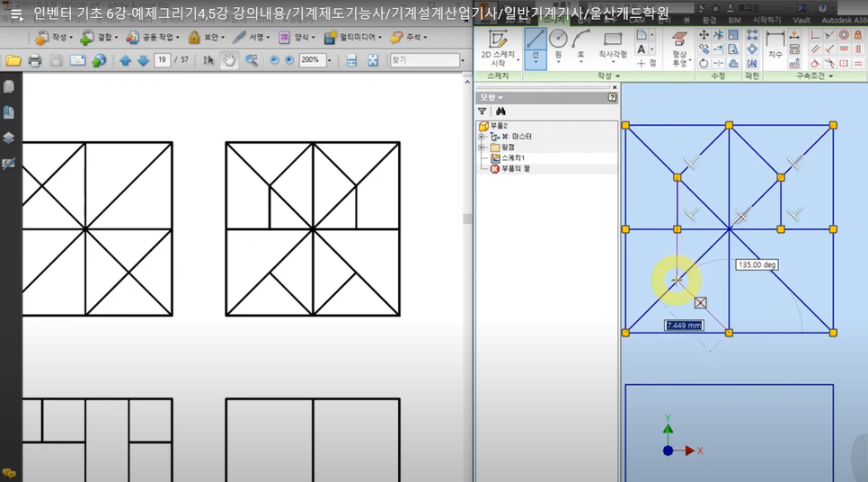The width and height of the screenshot is (868, 482).
Task: Apply the Concentric constraint
Action: click(x=844, y=35)
